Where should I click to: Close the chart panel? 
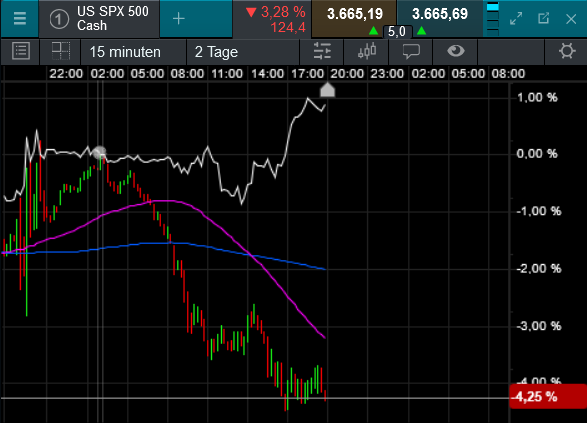(571, 19)
